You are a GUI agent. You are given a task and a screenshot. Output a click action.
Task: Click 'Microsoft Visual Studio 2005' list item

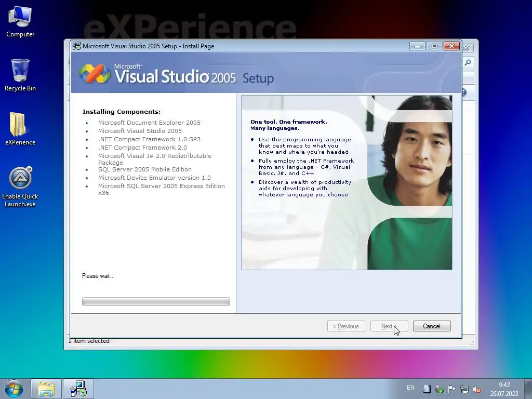140,131
